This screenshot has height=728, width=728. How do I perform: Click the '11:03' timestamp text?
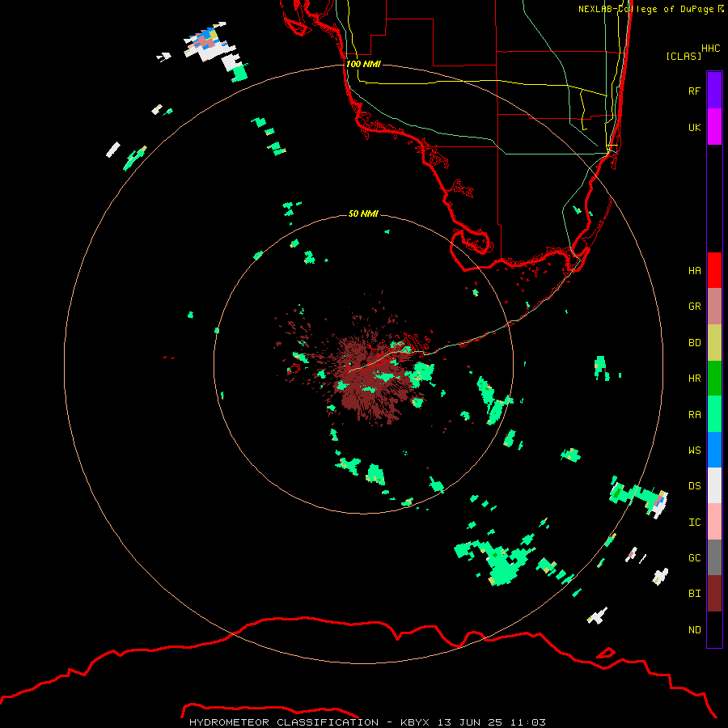(x=527, y=722)
